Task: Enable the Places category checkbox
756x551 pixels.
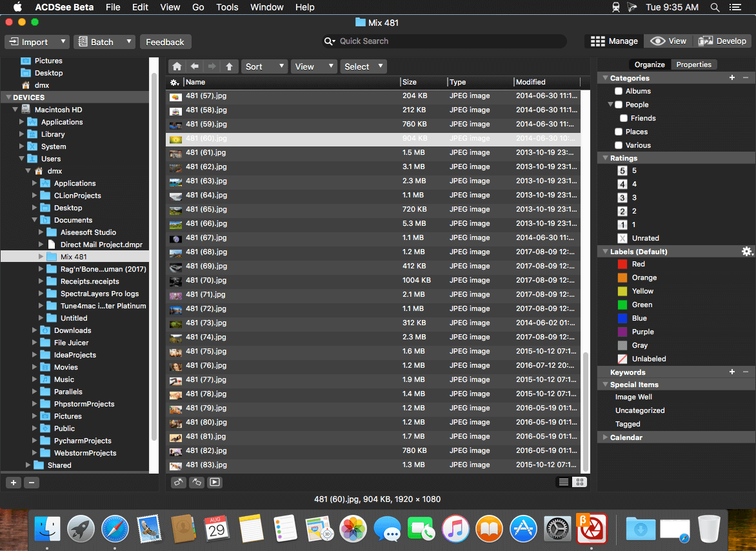Action: [x=619, y=132]
